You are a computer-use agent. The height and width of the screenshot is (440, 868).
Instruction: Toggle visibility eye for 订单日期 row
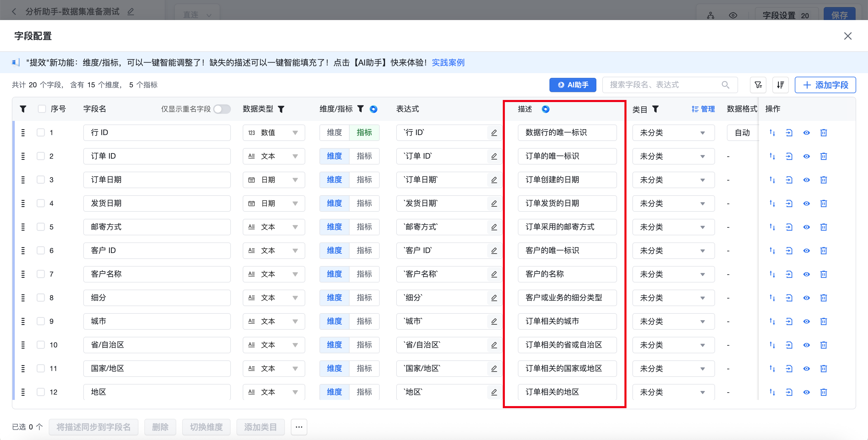(806, 180)
